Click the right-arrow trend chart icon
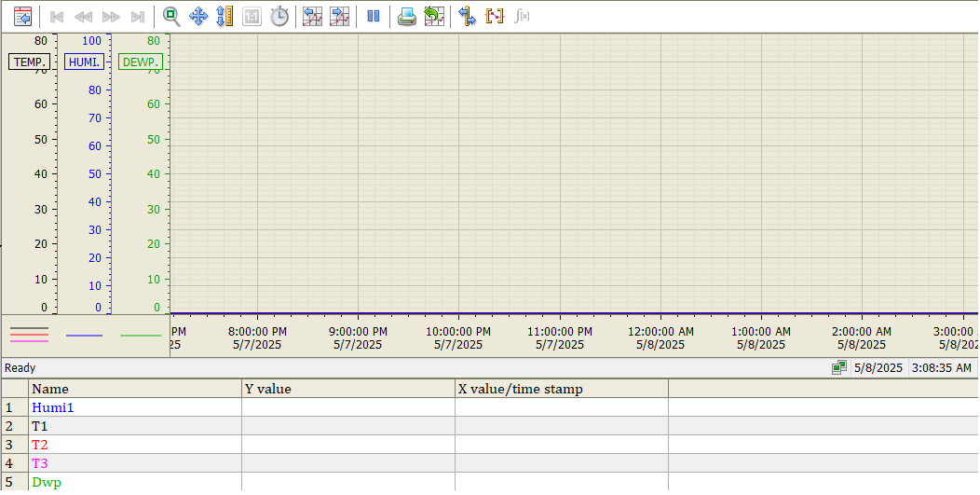This screenshot has height=495, width=980. click(340, 16)
